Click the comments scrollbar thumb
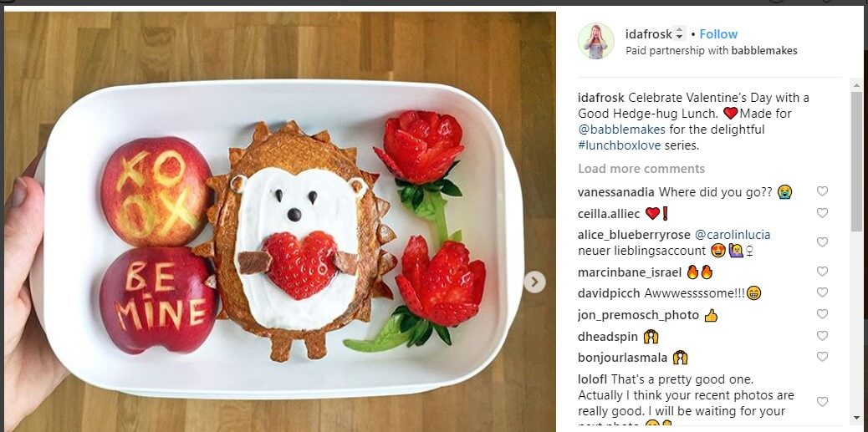This screenshot has width=868, height=432. click(856, 161)
